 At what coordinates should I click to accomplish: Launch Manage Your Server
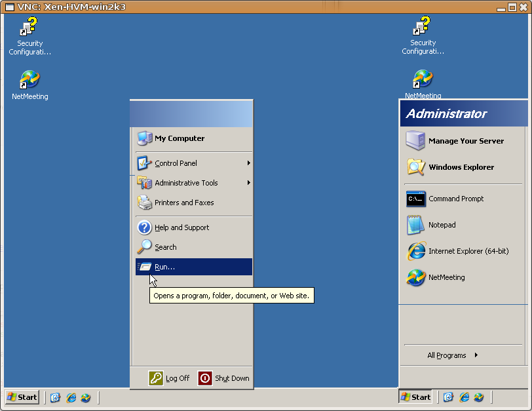(x=465, y=141)
